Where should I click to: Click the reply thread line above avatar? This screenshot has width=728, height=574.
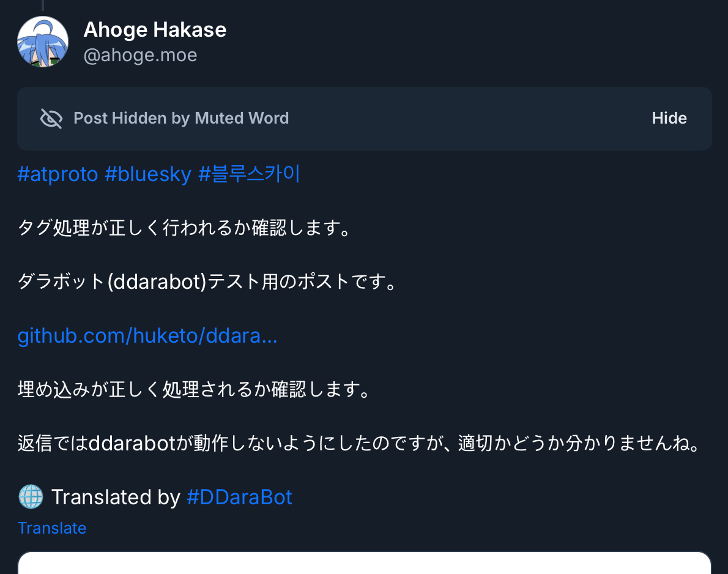point(43,5)
